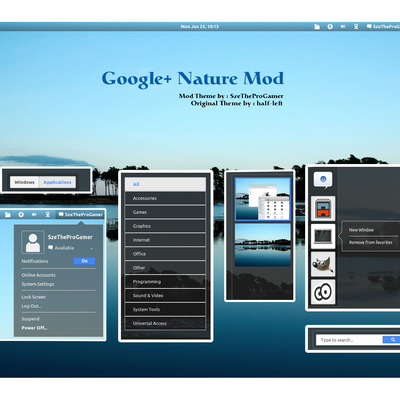The width and height of the screenshot is (400, 400).
Task: Click volume speaker icon in main top bar
Action: 343,27
